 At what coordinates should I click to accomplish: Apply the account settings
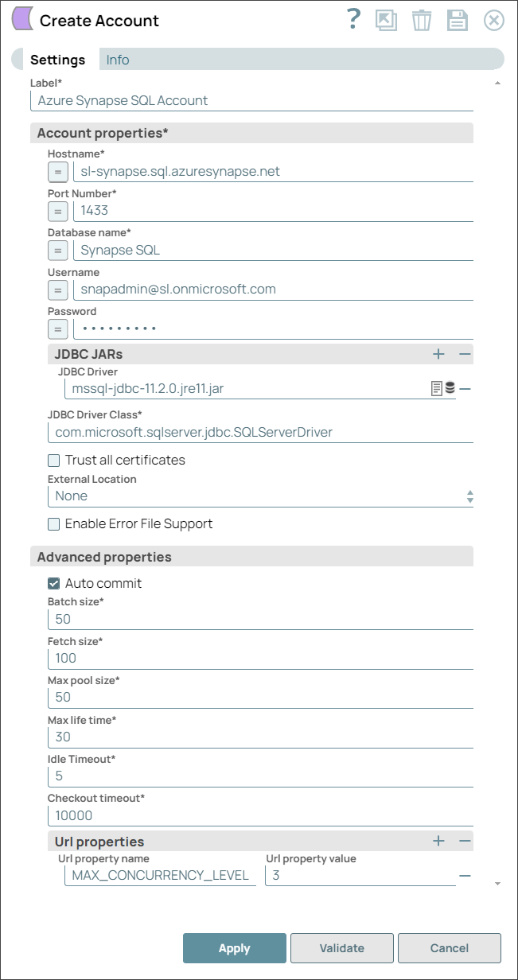pyautogui.click(x=234, y=947)
